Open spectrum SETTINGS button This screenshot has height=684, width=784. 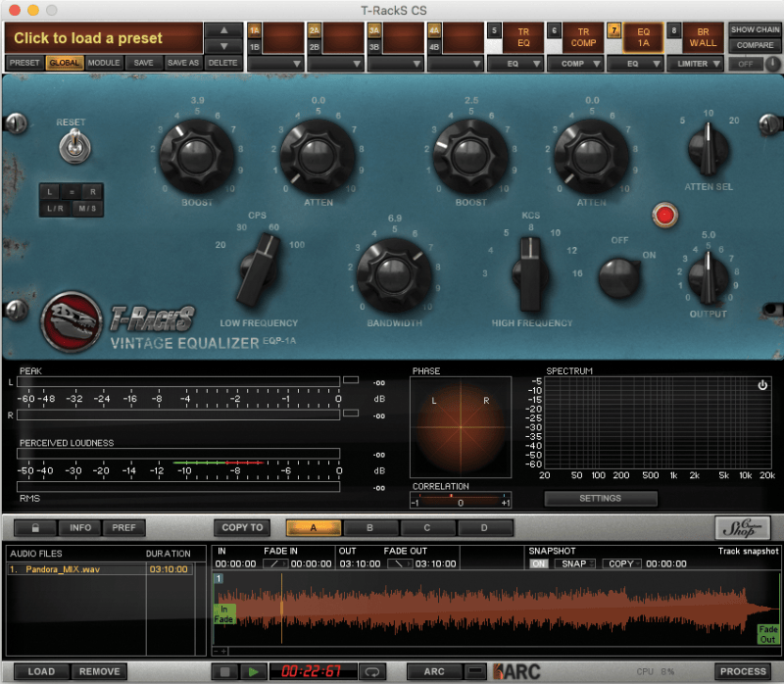click(601, 499)
